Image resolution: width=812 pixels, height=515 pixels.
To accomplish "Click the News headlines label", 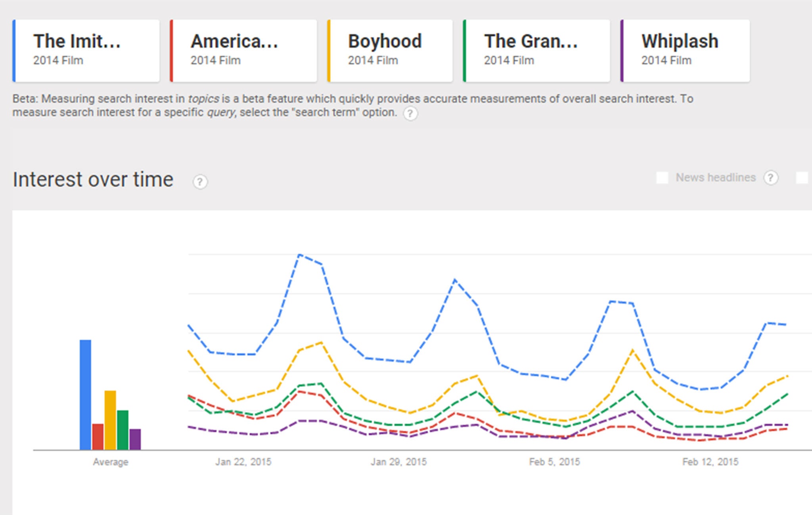I will [716, 177].
